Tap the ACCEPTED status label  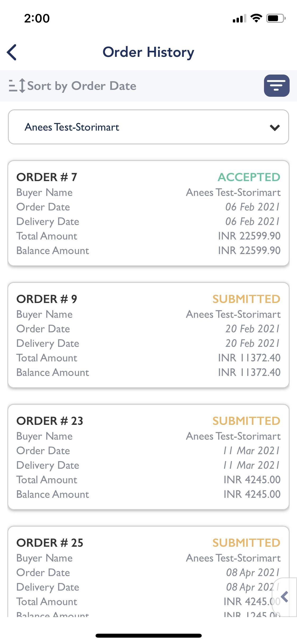click(249, 177)
